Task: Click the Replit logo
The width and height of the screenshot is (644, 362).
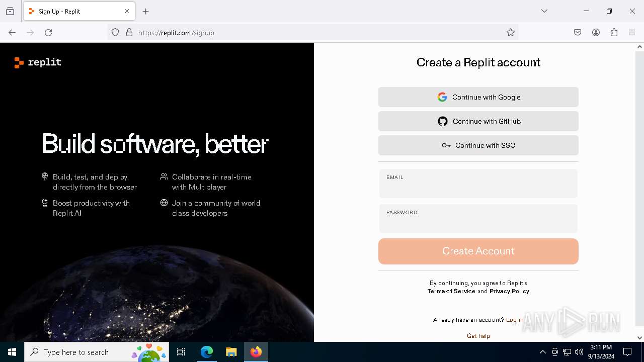Action: (38, 62)
